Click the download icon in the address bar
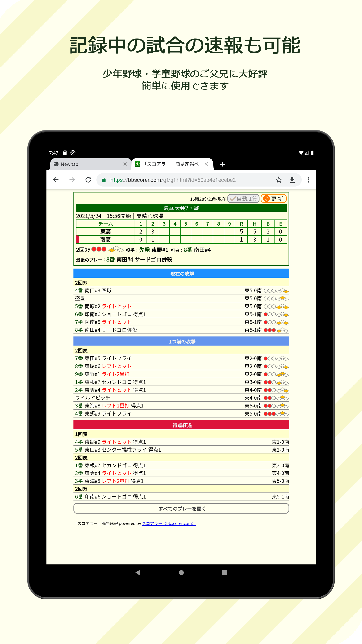 point(292,180)
